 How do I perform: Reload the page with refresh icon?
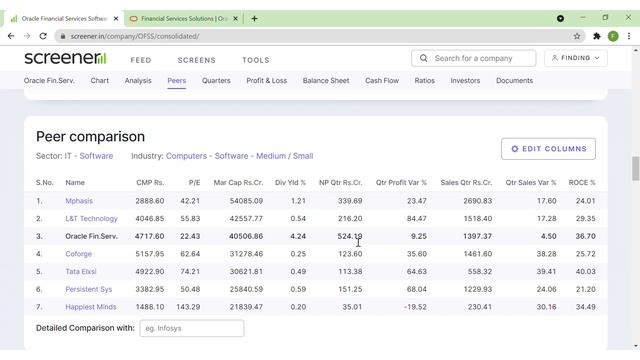pyautogui.click(x=43, y=36)
